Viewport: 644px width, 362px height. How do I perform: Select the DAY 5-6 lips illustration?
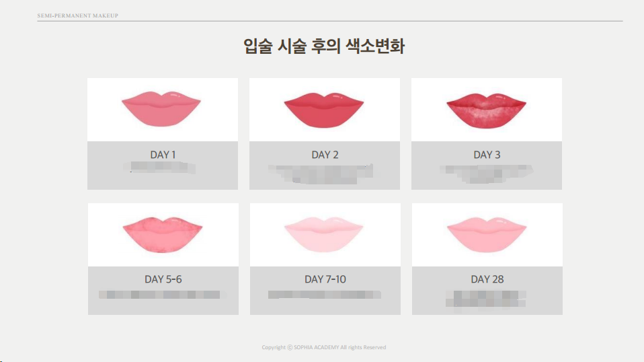click(x=163, y=234)
